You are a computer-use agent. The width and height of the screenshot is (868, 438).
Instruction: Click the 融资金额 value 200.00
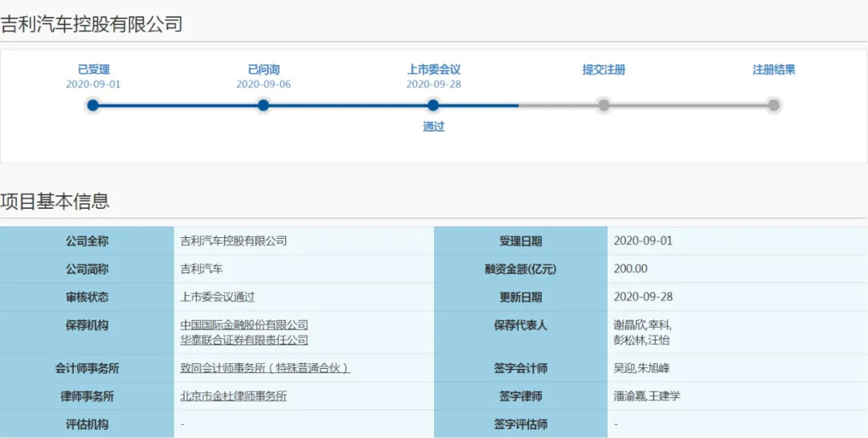(x=630, y=268)
